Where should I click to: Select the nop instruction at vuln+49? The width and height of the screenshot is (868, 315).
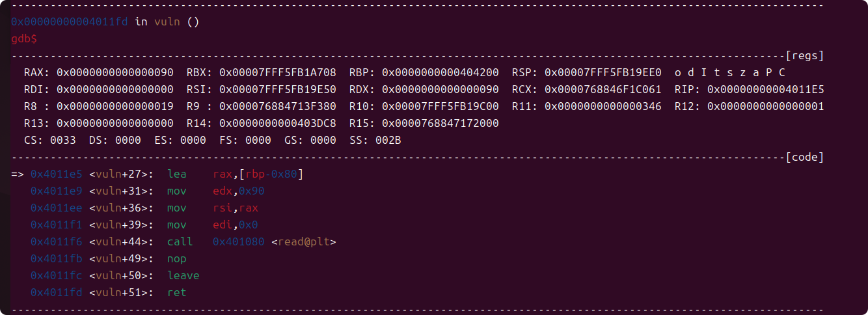pyautogui.click(x=177, y=258)
